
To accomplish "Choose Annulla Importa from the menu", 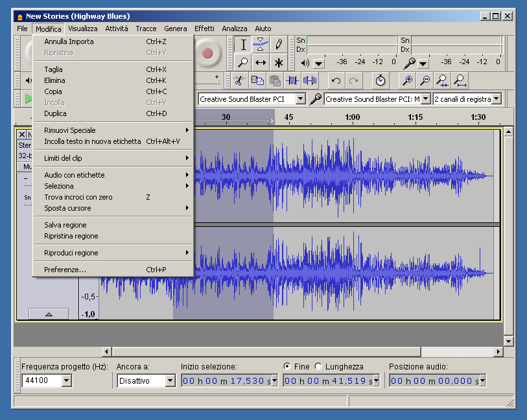I will 113,41.
